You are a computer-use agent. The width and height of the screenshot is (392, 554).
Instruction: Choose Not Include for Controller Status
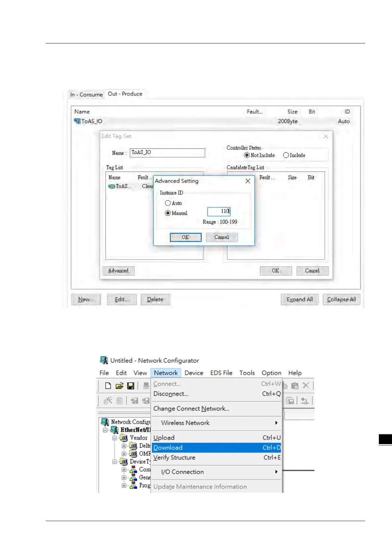[x=247, y=155]
